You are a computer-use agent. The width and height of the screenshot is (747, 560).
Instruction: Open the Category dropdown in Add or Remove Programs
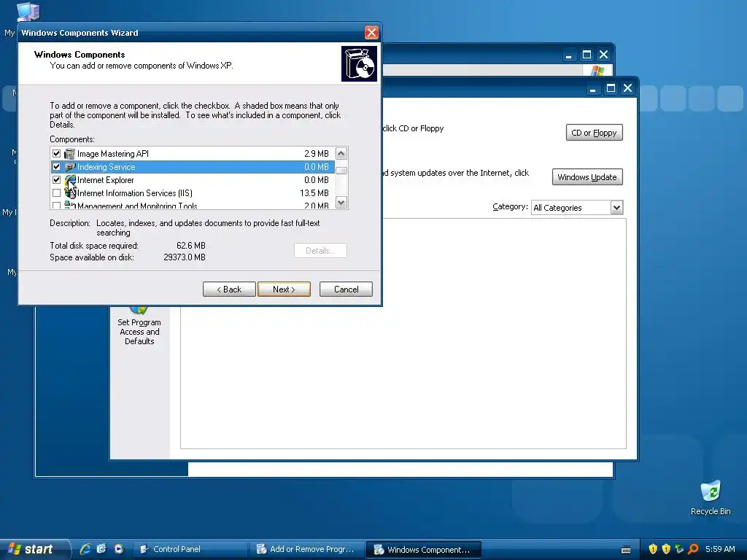[x=616, y=208]
